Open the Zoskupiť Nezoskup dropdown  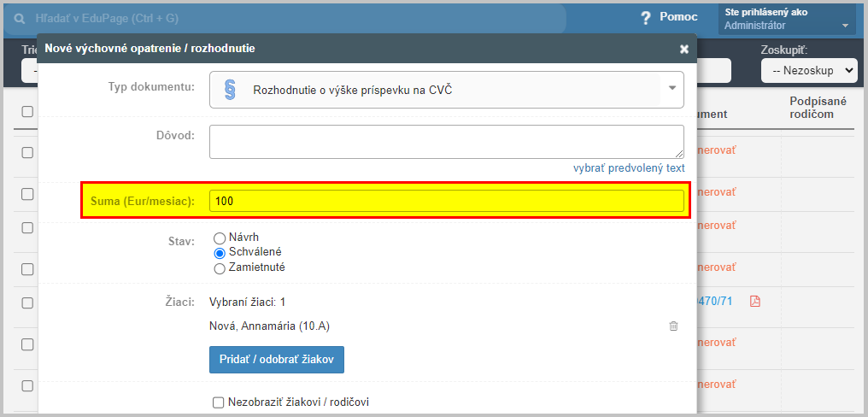pyautogui.click(x=809, y=70)
